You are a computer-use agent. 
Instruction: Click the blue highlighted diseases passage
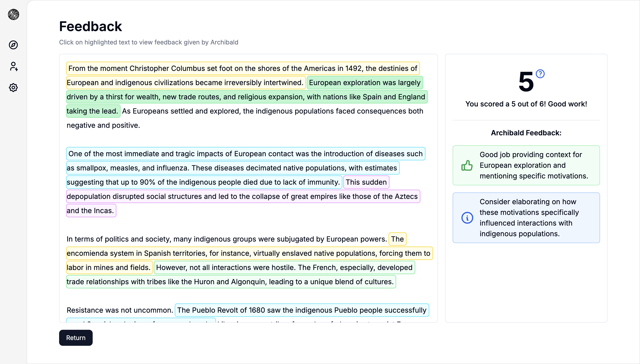point(232,168)
